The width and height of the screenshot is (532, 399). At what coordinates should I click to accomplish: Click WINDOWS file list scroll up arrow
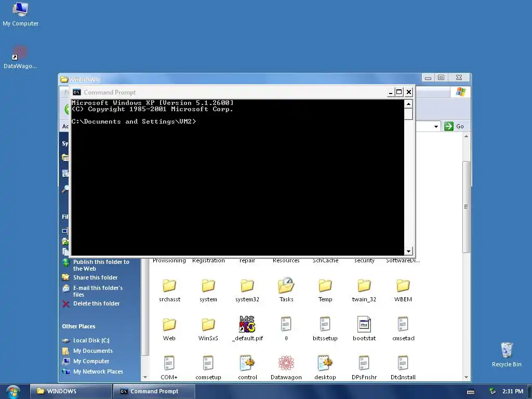click(466, 137)
